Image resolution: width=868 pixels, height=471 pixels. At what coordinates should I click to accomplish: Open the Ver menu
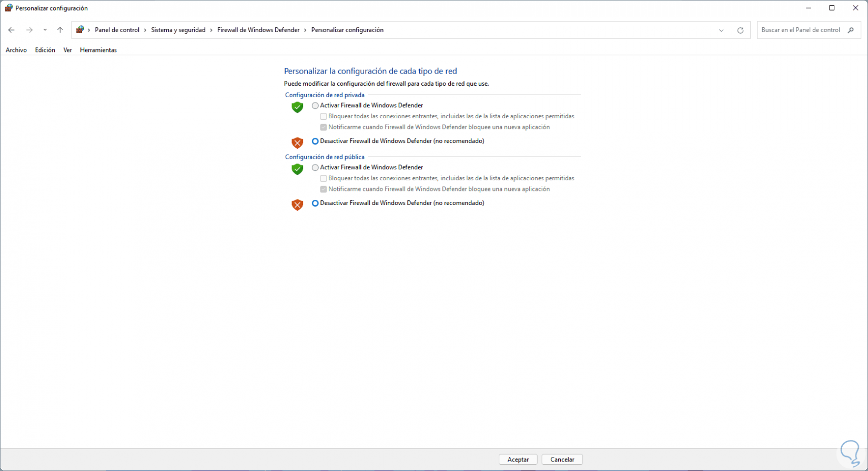click(x=67, y=50)
